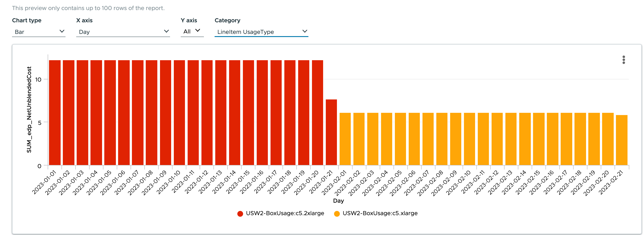644x235 pixels.
Task: Click the 'X axis' field label
Action: [84, 20]
